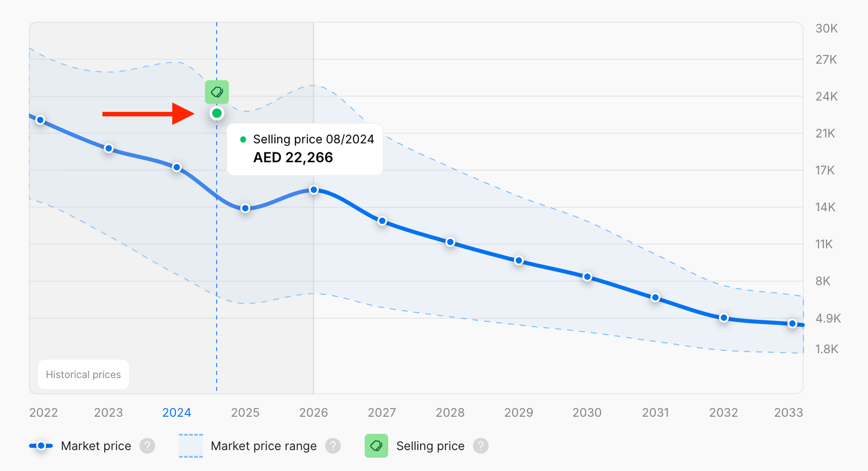This screenshot has width=868, height=471.
Task: Open the Market price help icon
Action: (x=147, y=446)
